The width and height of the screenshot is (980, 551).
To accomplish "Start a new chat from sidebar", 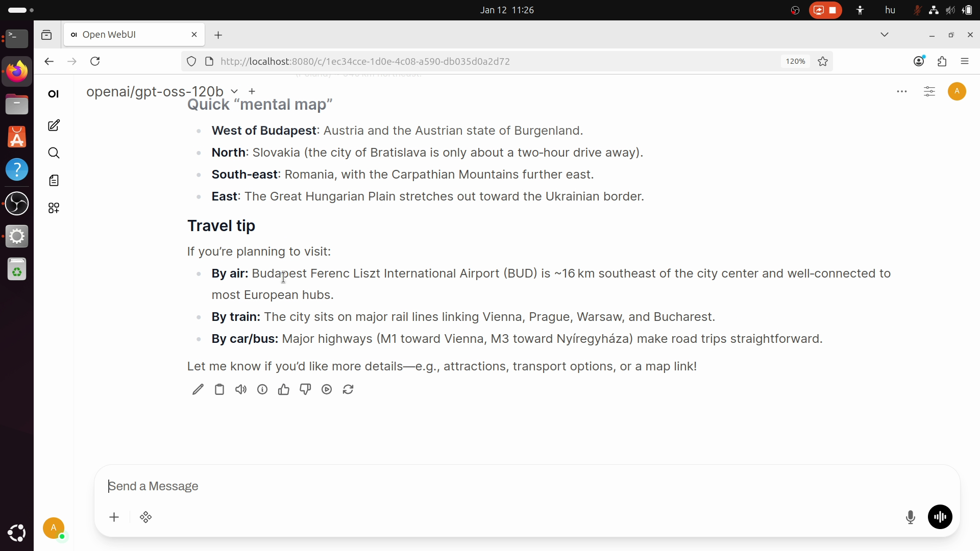I will coord(54,126).
